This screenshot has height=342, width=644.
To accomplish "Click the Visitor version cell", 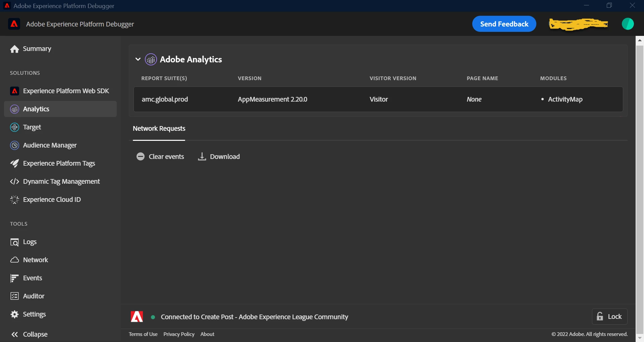I will 379,99.
